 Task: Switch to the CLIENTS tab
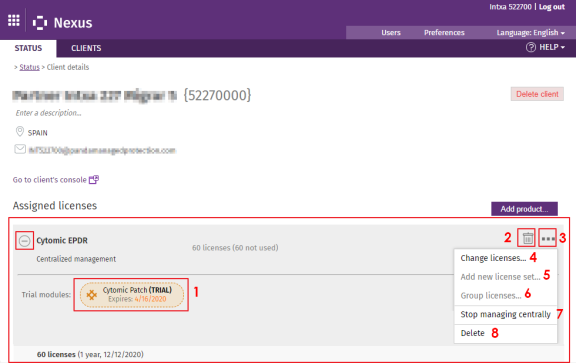[86, 48]
